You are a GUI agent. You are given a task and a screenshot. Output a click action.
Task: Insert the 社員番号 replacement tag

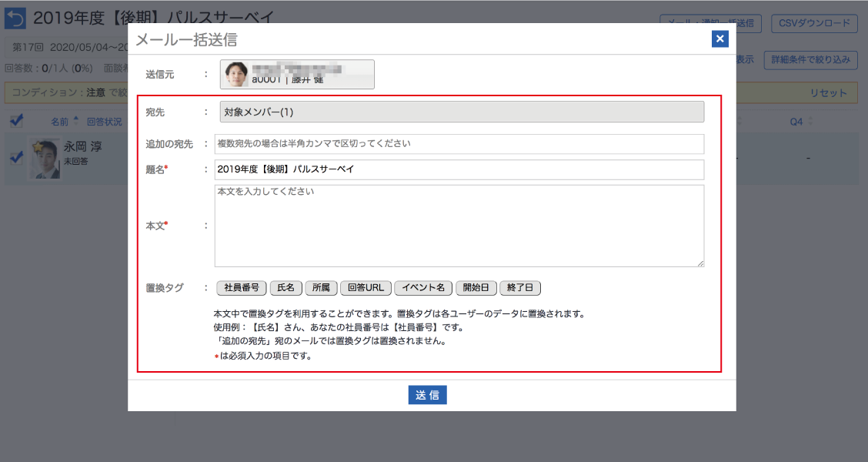241,288
